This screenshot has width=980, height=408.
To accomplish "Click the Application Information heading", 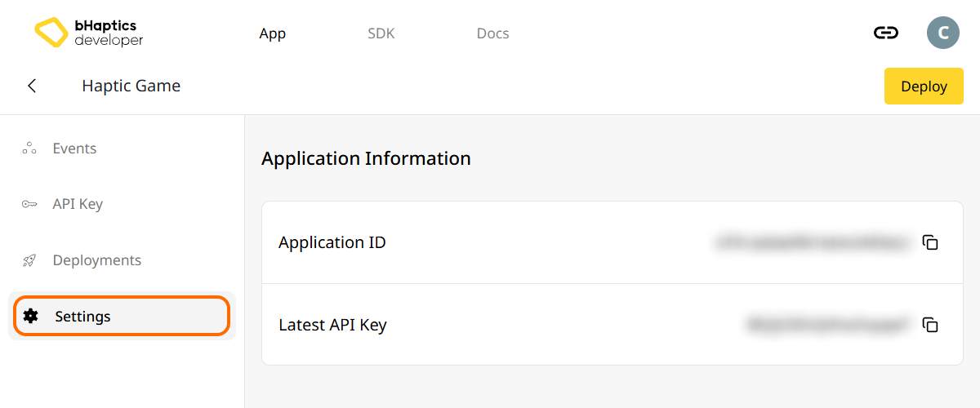I will point(366,158).
